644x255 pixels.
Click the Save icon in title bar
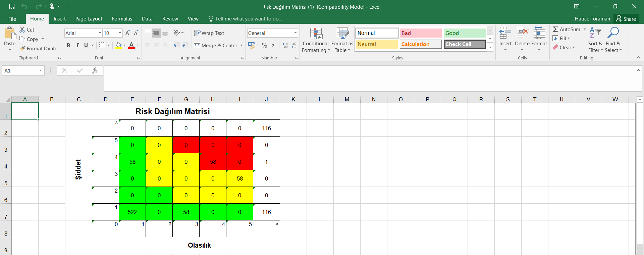click(x=12, y=6)
